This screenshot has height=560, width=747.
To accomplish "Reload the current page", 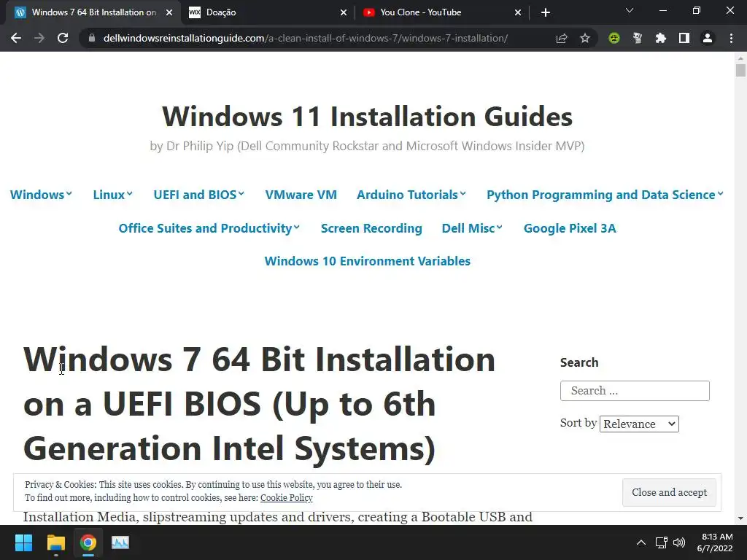I will coord(63,38).
